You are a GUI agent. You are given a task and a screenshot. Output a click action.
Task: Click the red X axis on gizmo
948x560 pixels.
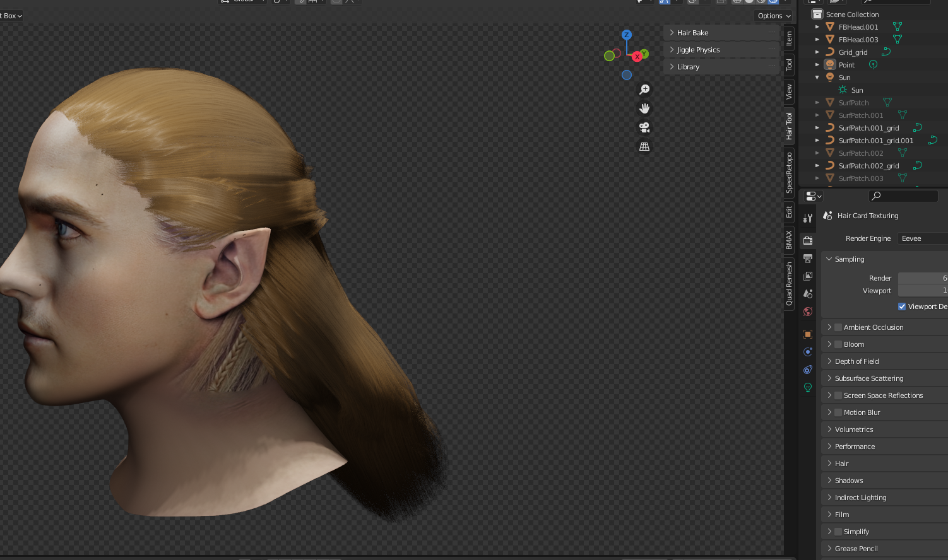[637, 57]
